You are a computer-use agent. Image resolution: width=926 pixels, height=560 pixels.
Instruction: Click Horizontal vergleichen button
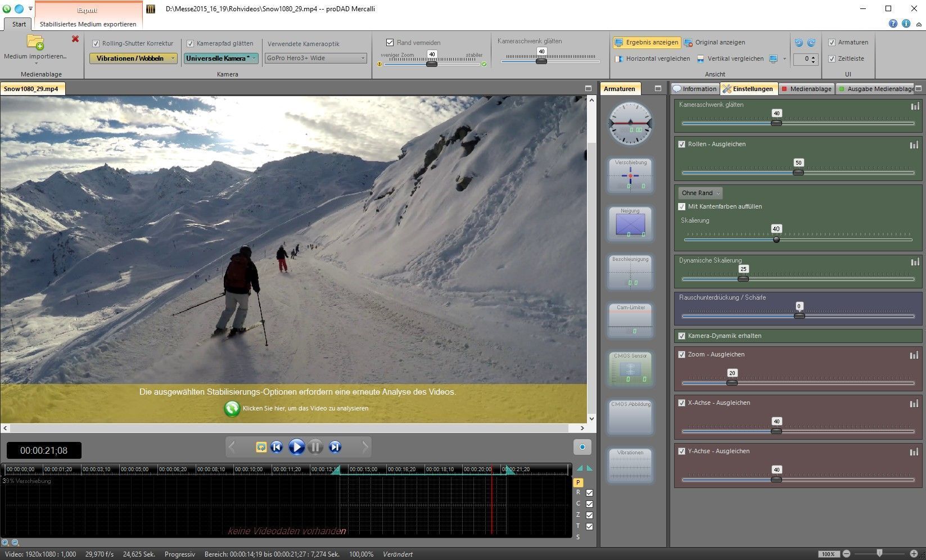(652, 58)
